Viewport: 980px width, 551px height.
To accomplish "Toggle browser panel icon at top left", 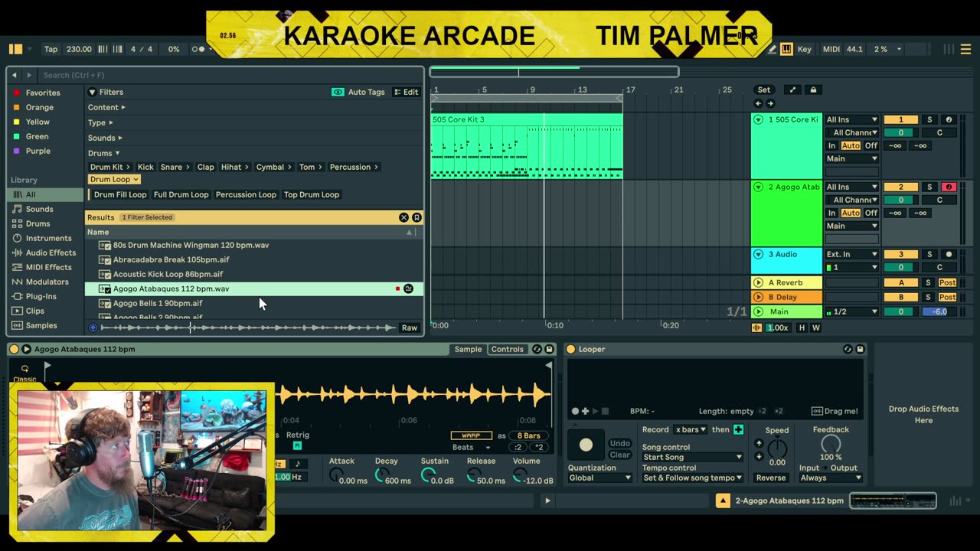I will pos(15,49).
